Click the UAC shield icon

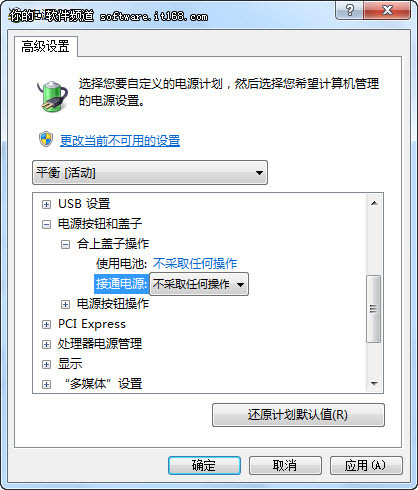(46, 139)
